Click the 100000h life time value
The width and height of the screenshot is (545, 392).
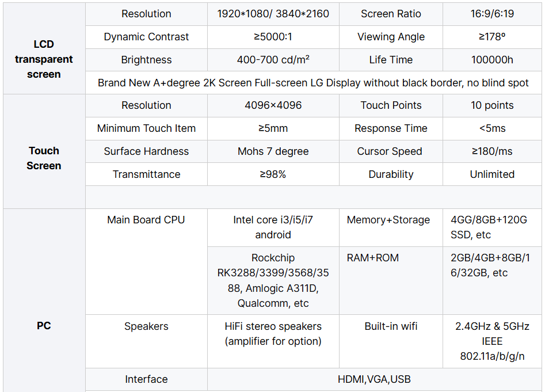tap(492, 60)
